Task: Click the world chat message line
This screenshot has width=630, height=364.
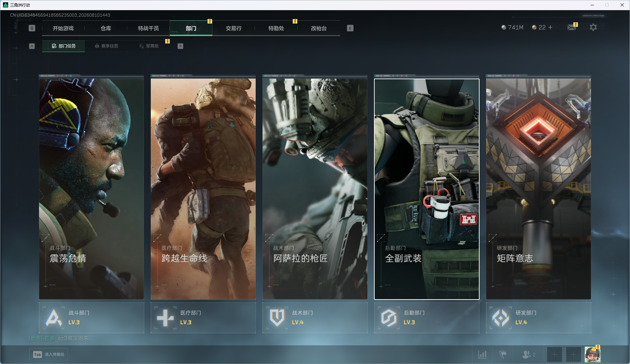Action: [60, 338]
